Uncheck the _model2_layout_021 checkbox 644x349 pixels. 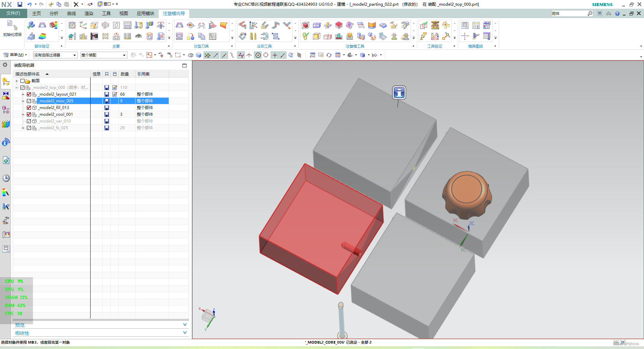29,94
